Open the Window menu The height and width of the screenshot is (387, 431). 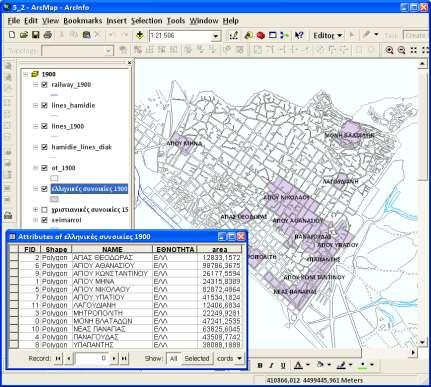coord(204,21)
